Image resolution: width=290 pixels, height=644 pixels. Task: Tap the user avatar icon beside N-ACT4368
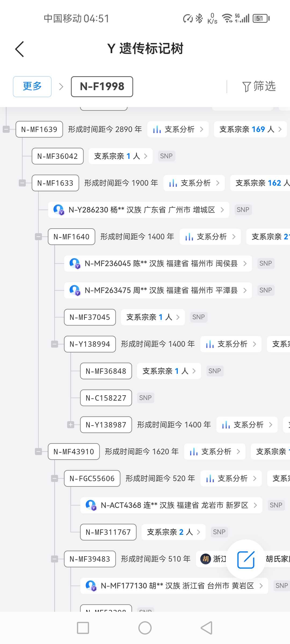click(x=91, y=505)
